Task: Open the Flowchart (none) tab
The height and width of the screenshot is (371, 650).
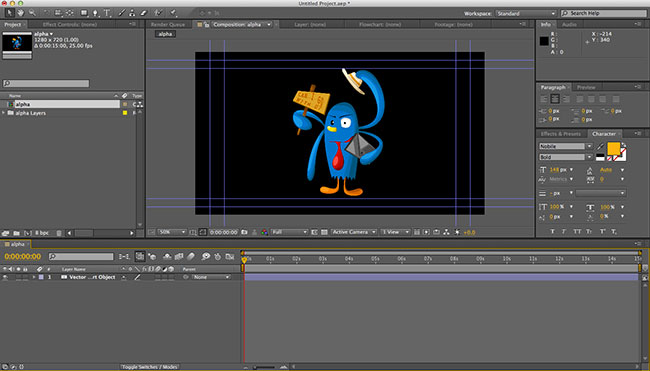Action: coord(380,24)
